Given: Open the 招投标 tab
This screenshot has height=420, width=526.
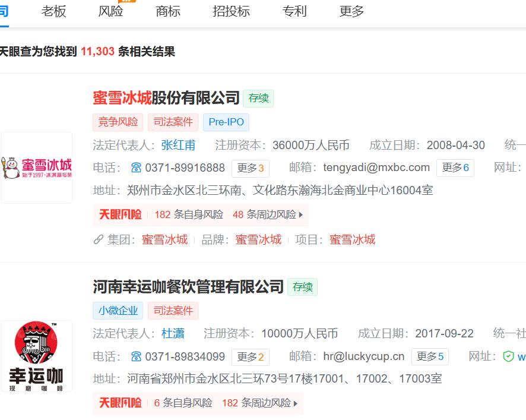Looking at the screenshot, I should click(231, 11).
